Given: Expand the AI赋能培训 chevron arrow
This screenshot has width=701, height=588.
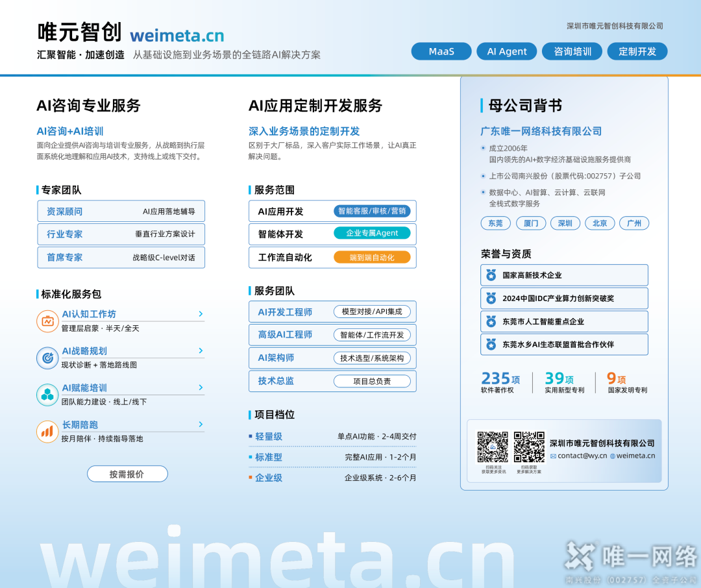Looking at the screenshot, I should click(201, 387).
